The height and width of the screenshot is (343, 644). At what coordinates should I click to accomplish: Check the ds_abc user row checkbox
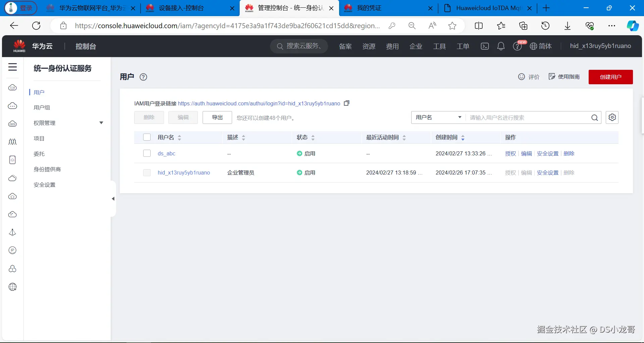pyautogui.click(x=147, y=153)
